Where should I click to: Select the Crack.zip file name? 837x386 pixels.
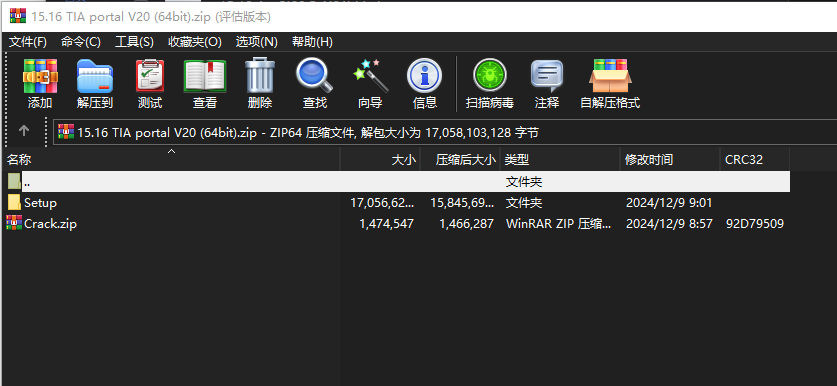click(51, 224)
